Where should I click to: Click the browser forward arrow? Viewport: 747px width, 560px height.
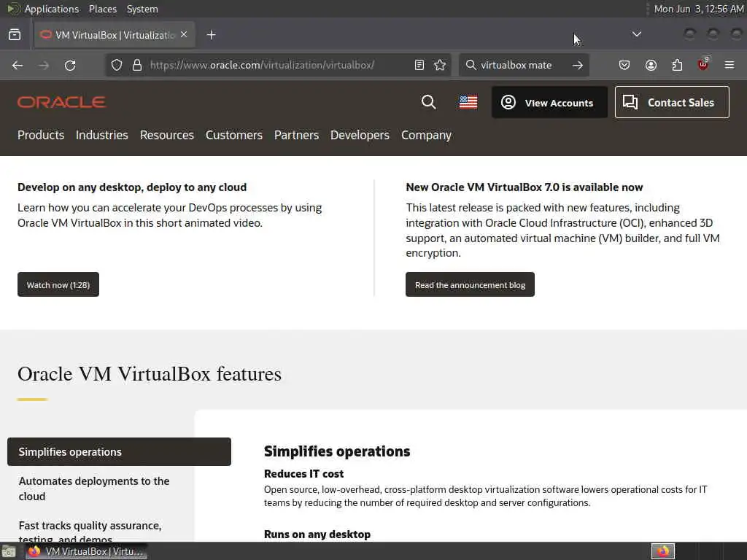pos(44,65)
